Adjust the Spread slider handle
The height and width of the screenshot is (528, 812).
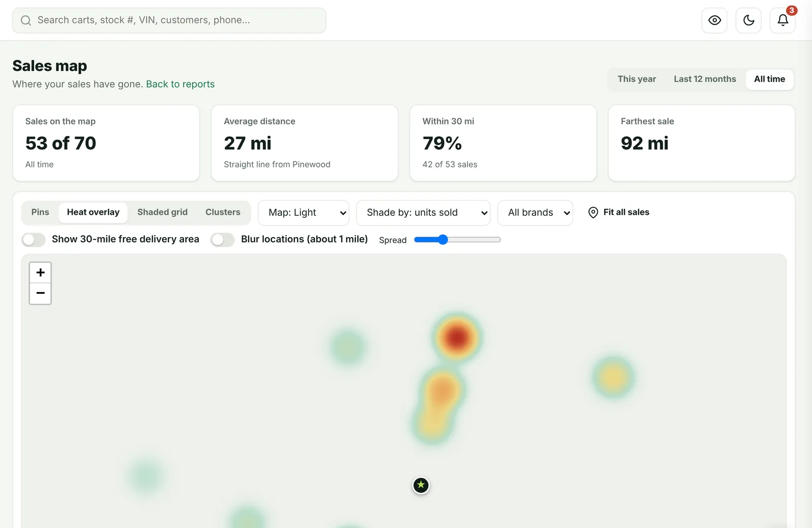coord(443,240)
